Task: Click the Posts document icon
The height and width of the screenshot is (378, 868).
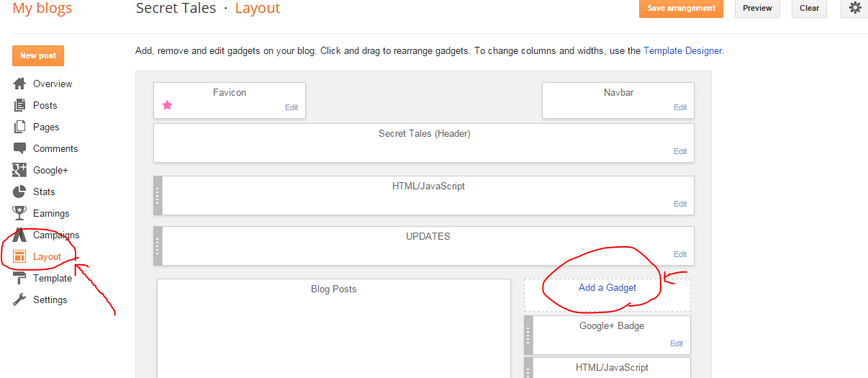Action: 19,105
